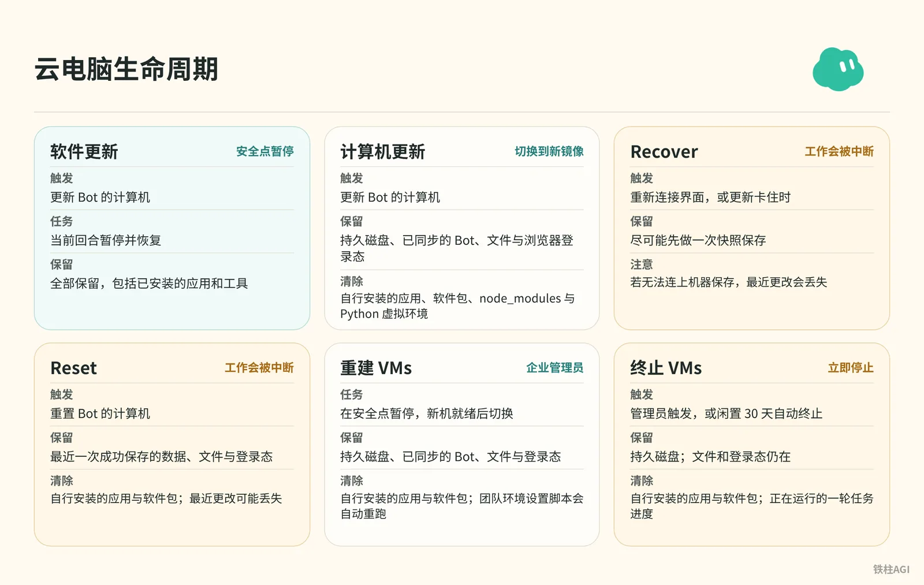This screenshot has width=924, height=585.
Task: Click 工作会被中断 tag in Reset card
Action: tap(259, 368)
